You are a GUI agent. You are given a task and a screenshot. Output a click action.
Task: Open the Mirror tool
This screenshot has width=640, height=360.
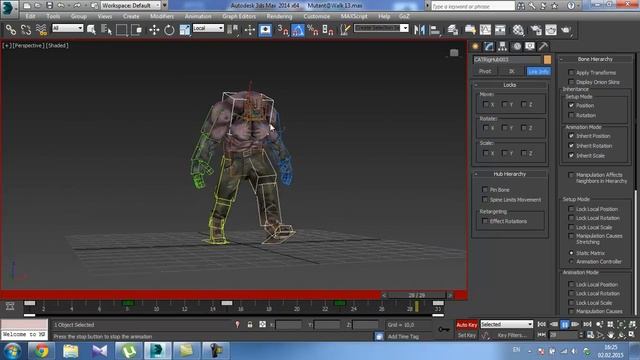[419, 30]
